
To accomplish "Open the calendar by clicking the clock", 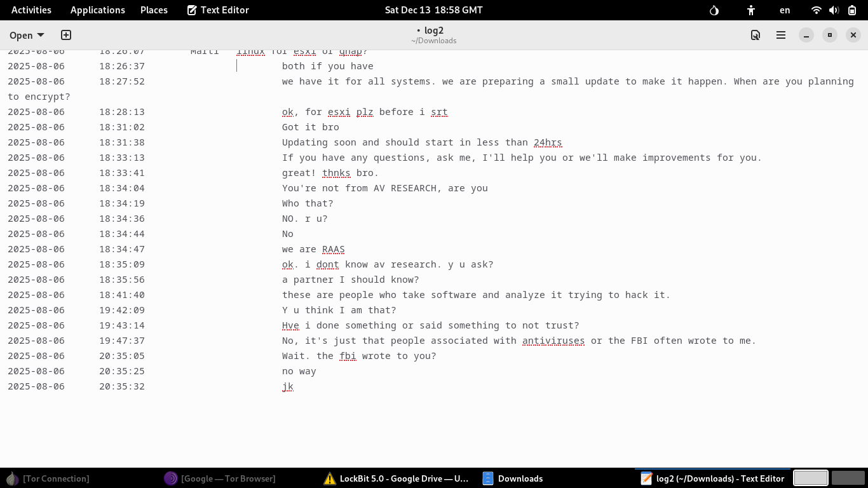I will coord(434,10).
